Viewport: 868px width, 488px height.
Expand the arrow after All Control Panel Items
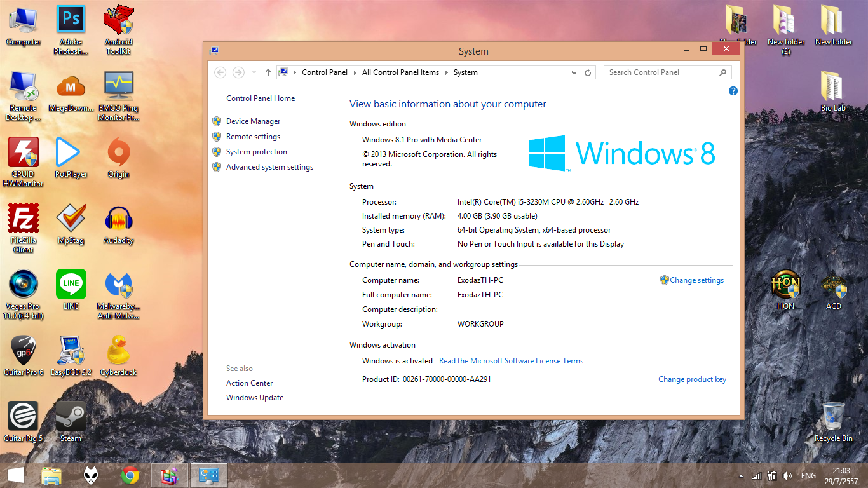tap(447, 72)
